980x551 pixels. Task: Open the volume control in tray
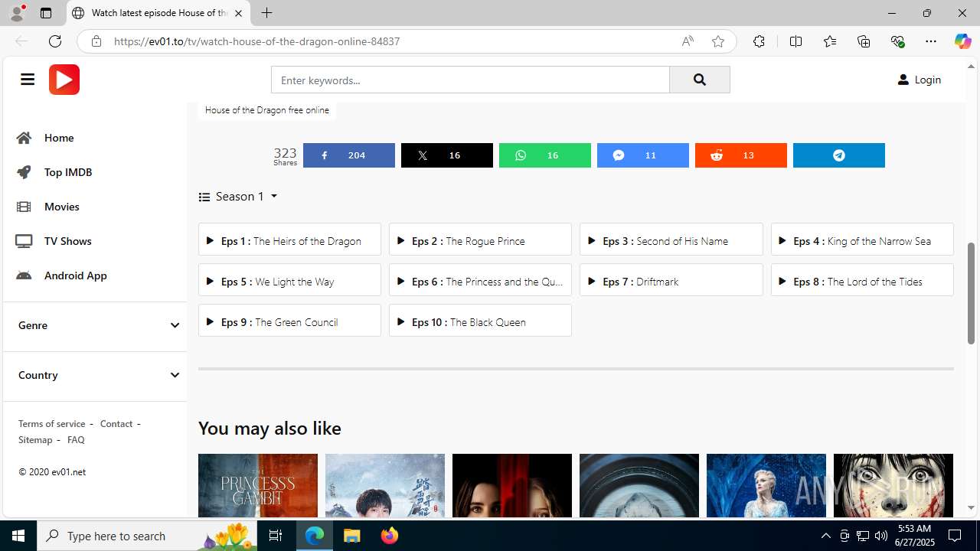[881, 536]
